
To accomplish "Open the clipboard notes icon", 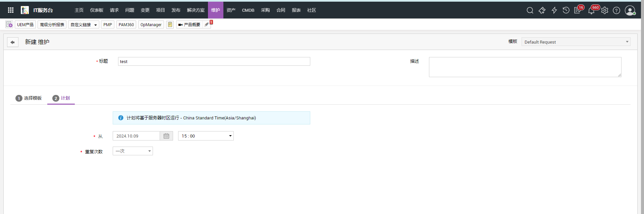I will point(170,24).
